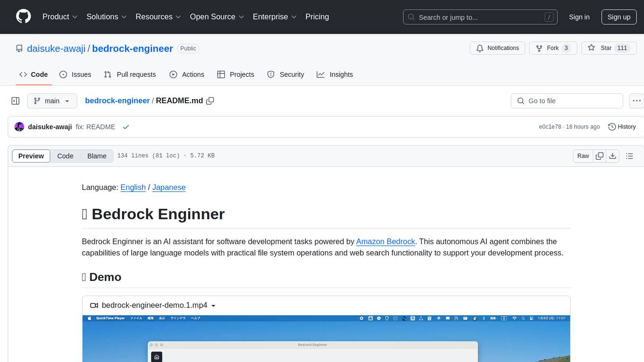Download the raw file
The image size is (644, 362).
613,156
